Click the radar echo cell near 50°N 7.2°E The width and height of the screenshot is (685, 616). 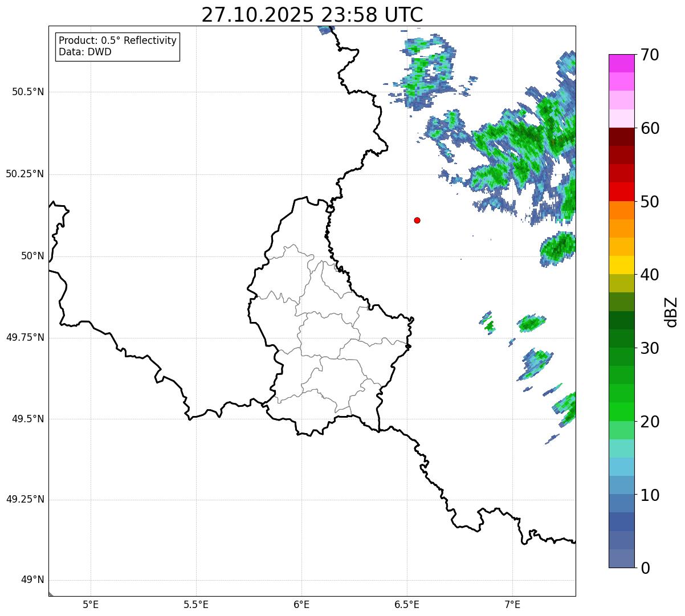tap(558, 248)
